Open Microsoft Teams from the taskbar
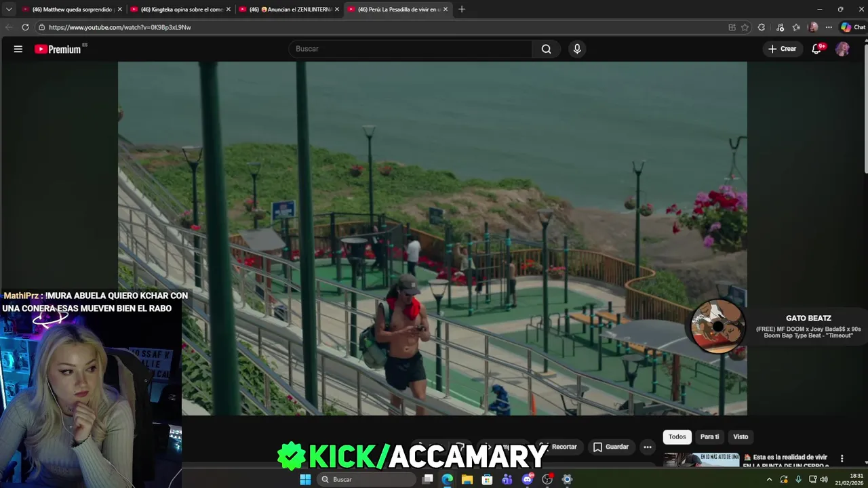The width and height of the screenshot is (868, 488). tap(507, 479)
